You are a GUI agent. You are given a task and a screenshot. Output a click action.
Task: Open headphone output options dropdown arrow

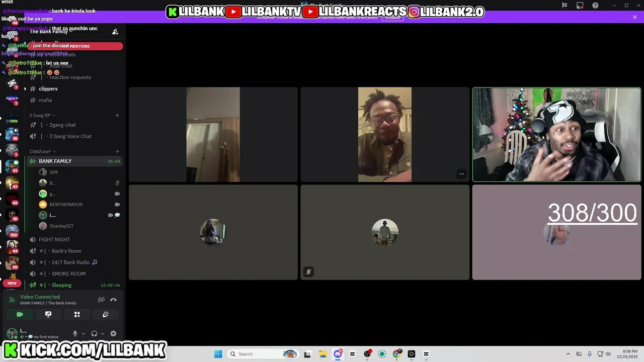click(103, 333)
